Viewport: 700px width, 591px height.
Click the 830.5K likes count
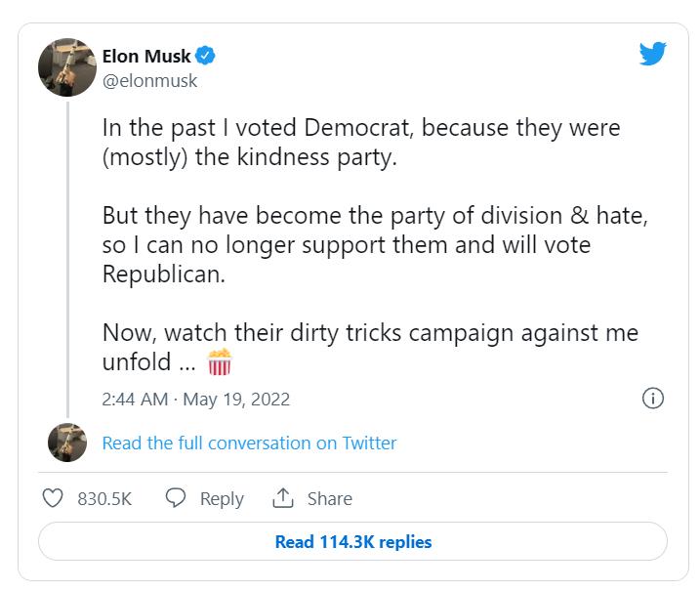point(104,498)
